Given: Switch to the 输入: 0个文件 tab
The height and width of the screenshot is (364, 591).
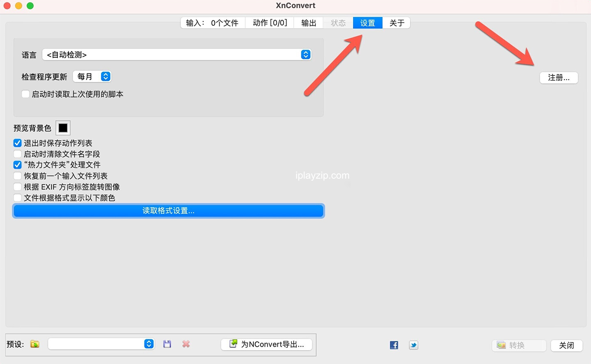Looking at the screenshot, I should (213, 23).
